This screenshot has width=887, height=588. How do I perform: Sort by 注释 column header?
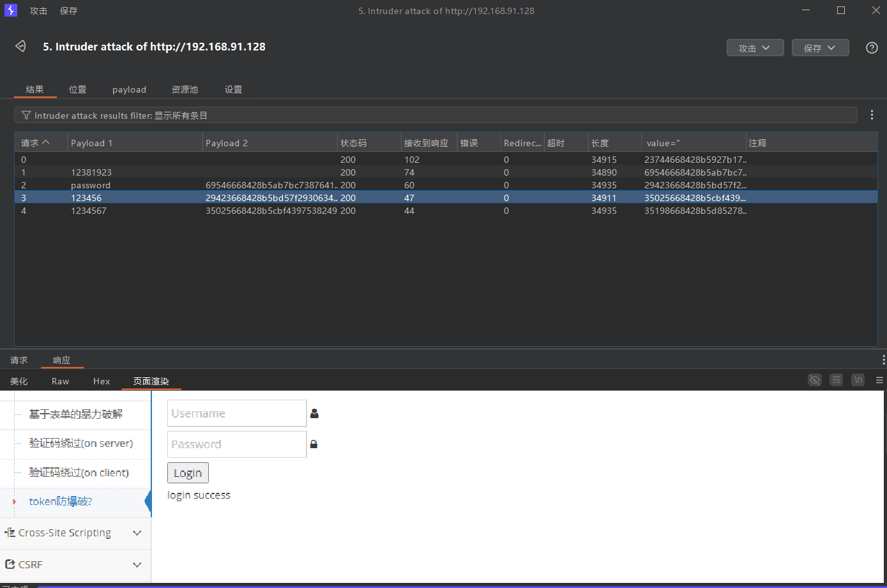(x=812, y=143)
